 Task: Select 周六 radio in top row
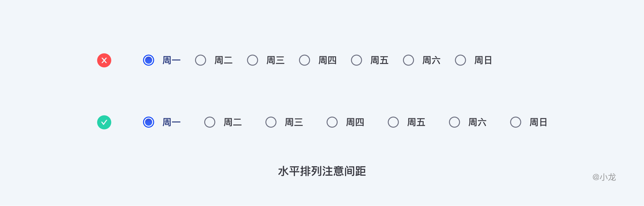tap(408, 60)
